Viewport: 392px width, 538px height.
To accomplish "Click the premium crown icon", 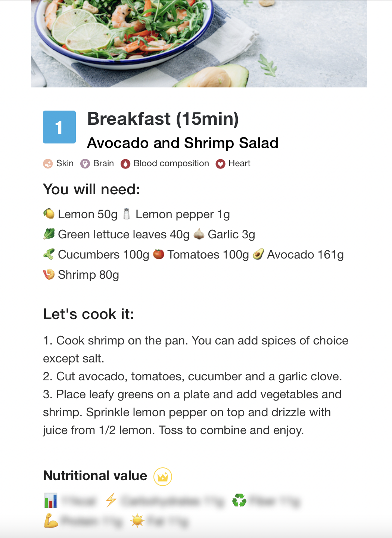I will coord(163,477).
